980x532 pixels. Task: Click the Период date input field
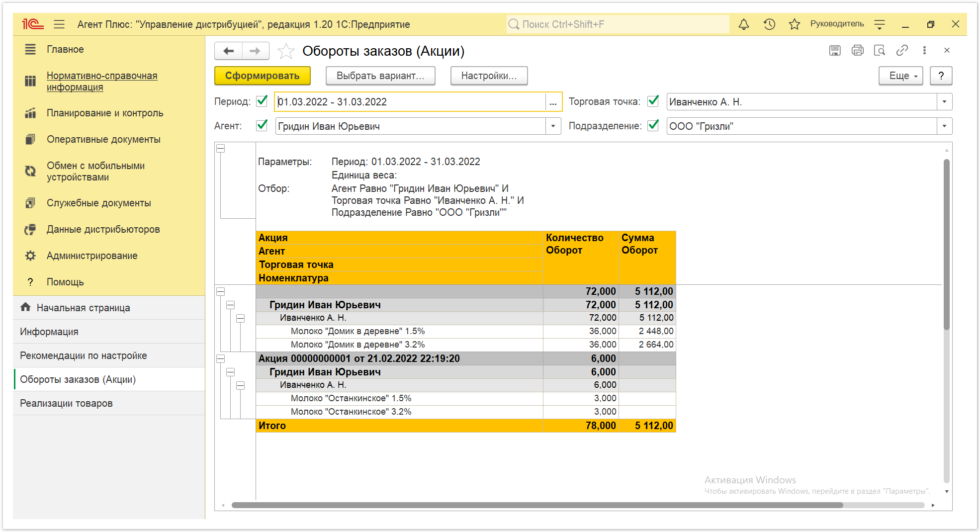[410, 102]
